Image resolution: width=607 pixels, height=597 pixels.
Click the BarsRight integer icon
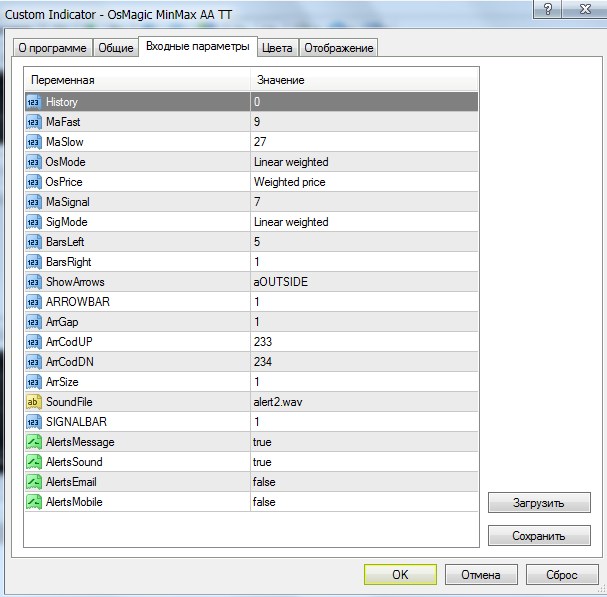tap(34, 262)
